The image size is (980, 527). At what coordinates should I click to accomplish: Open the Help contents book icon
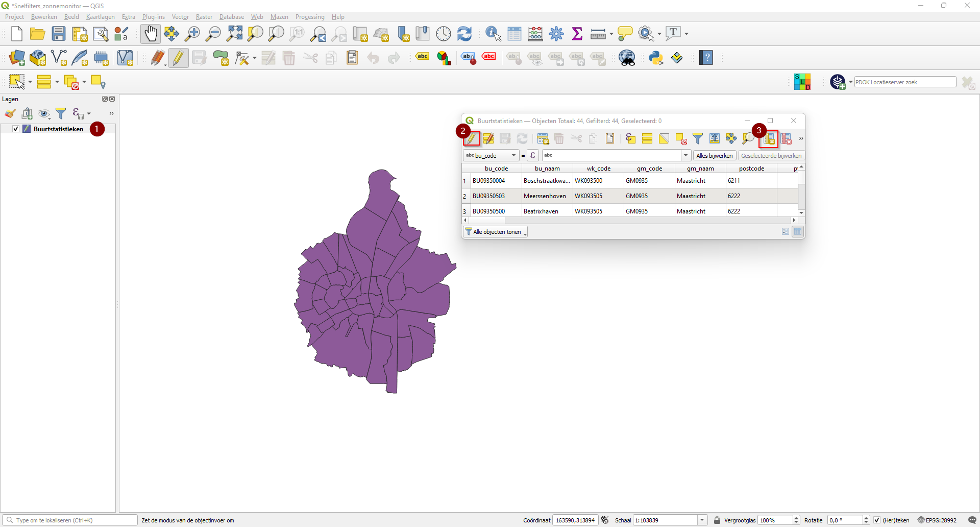point(706,58)
